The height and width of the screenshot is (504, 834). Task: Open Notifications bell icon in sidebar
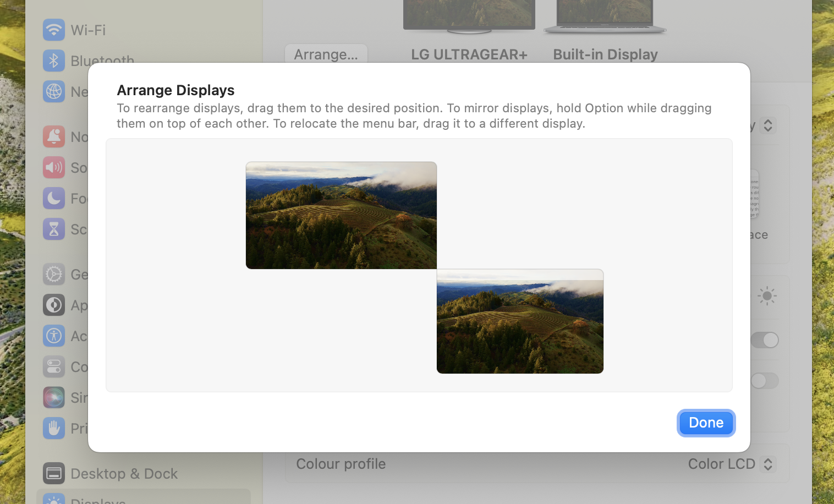coord(54,136)
